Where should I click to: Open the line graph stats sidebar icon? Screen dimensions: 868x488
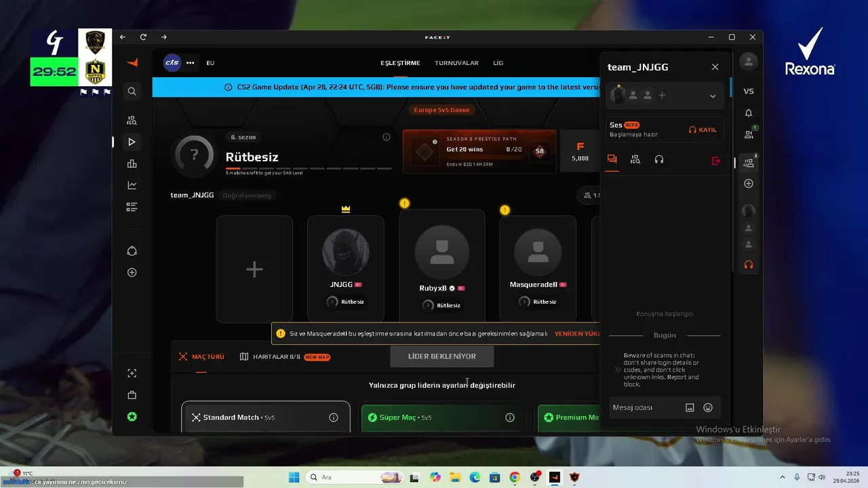pyautogui.click(x=132, y=185)
